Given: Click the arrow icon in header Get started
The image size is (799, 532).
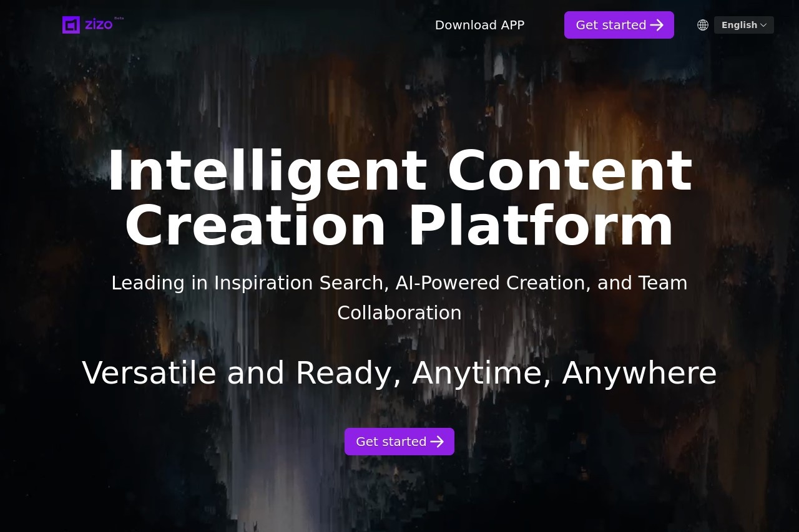Looking at the screenshot, I should tap(657, 25).
